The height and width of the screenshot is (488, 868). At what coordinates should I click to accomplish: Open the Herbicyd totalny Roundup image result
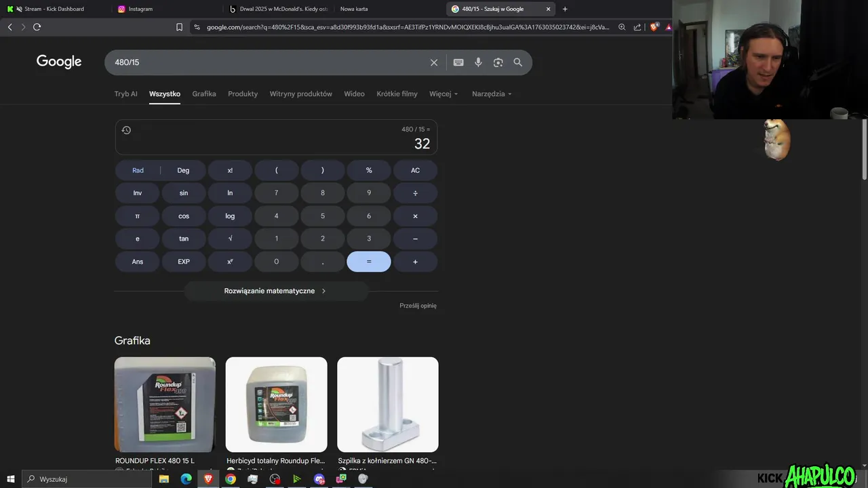click(x=276, y=405)
